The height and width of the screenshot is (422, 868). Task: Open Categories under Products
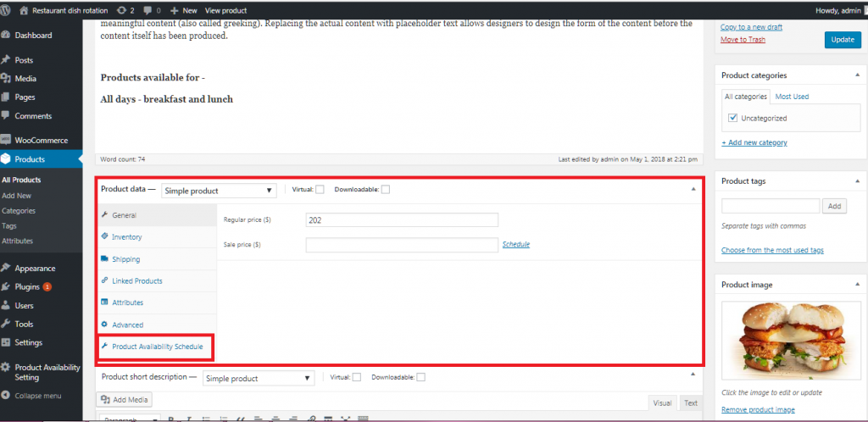19,211
